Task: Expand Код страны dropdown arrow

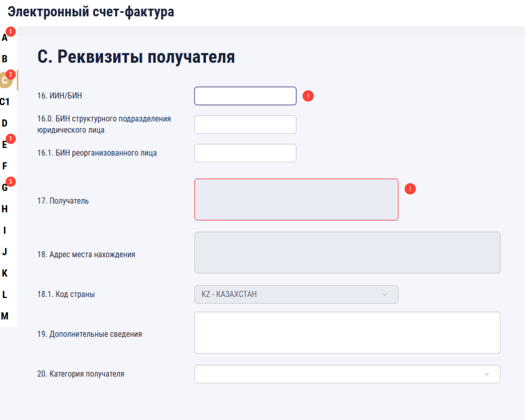Action: pos(385,294)
